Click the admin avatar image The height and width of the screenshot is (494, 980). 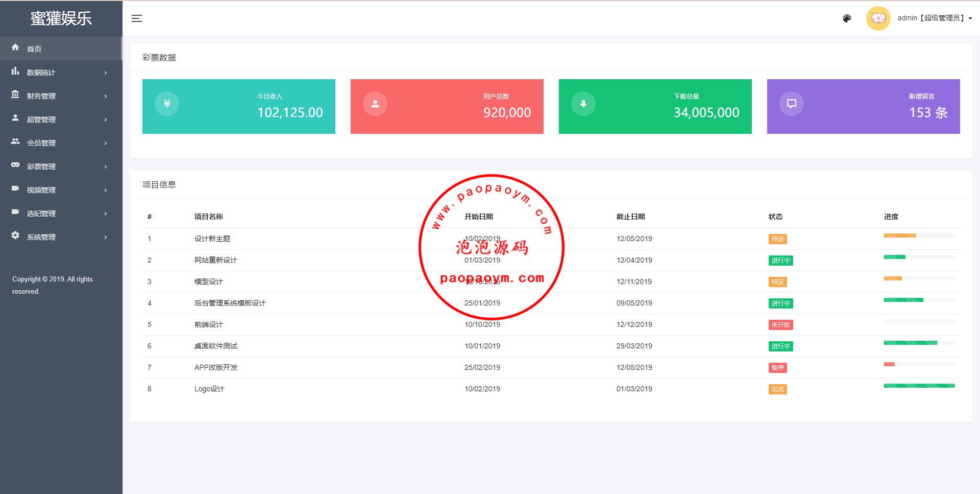[x=878, y=18]
